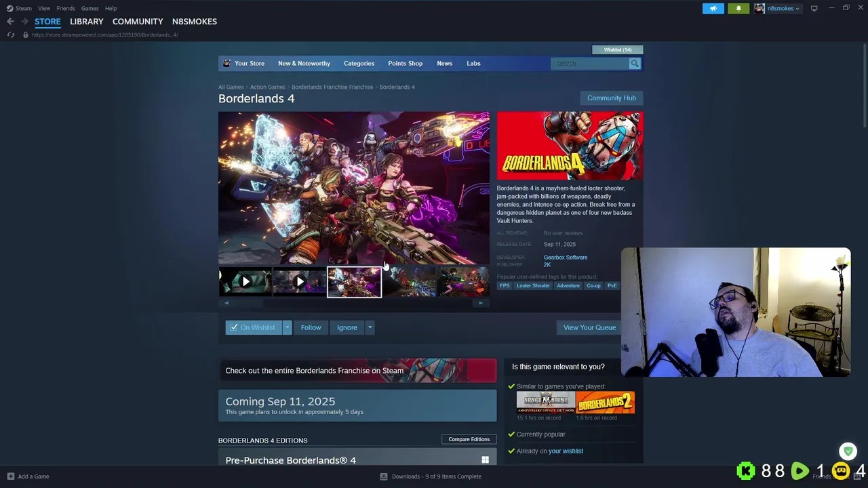Open the Community Hub
The image size is (868, 488).
[x=612, y=98]
